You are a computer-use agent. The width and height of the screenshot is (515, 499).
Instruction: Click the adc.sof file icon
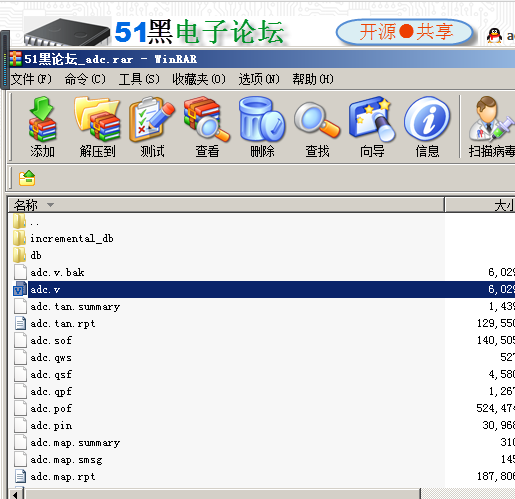click(20, 340)
